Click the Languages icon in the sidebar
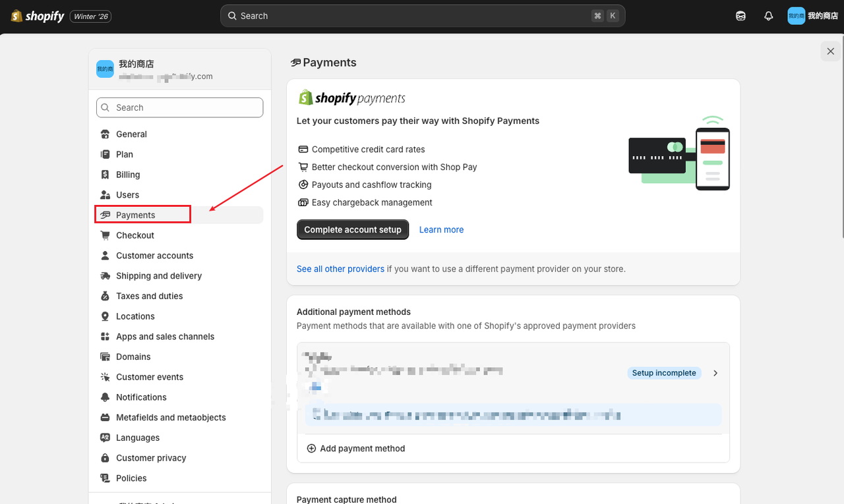844x504 pixels. click(x=105, y=437)
